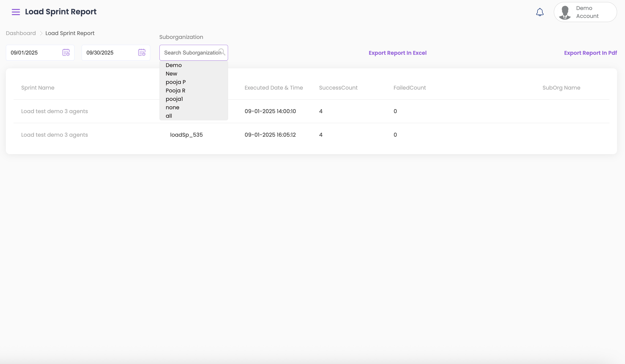Click the user avatar picture
The width and height of the screenshot is (625, 364).
[565, 12]
